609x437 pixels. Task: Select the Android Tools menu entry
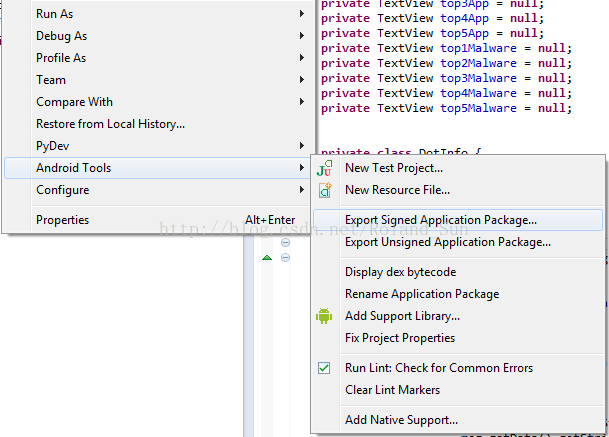[x=157, y=168]
